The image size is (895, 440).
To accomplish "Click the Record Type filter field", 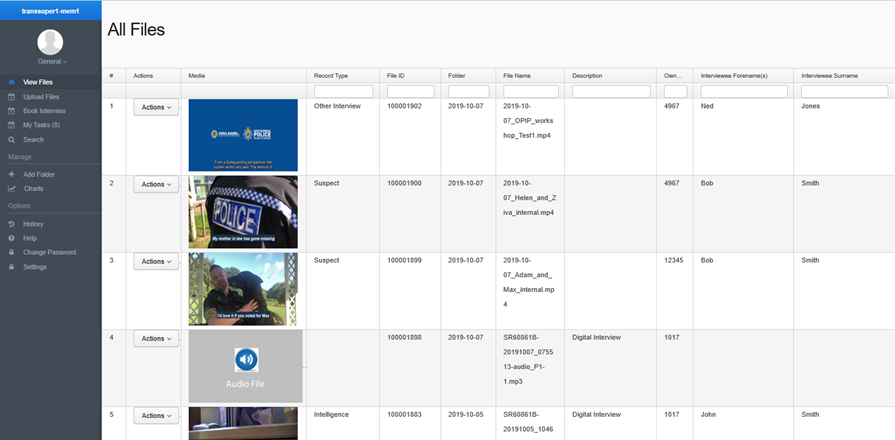I will click(x=343, y=91).
